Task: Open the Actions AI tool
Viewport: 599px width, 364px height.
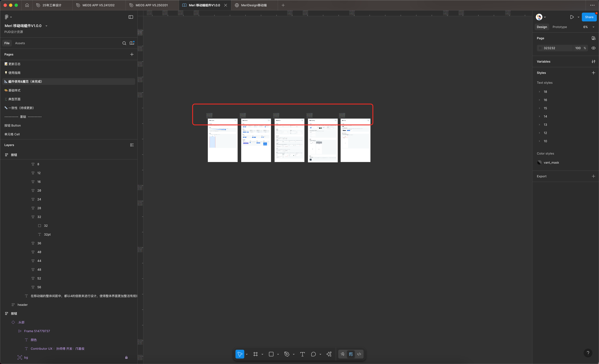Action: point(329,354)
